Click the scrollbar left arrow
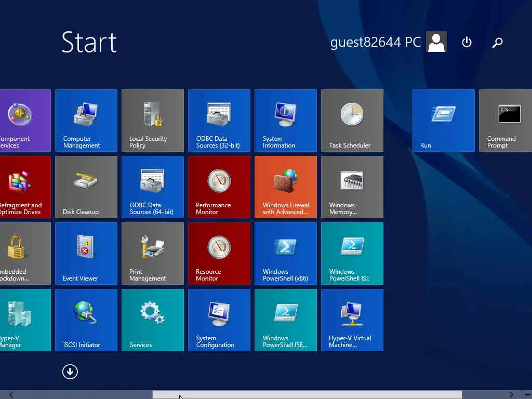 (11, 395)
